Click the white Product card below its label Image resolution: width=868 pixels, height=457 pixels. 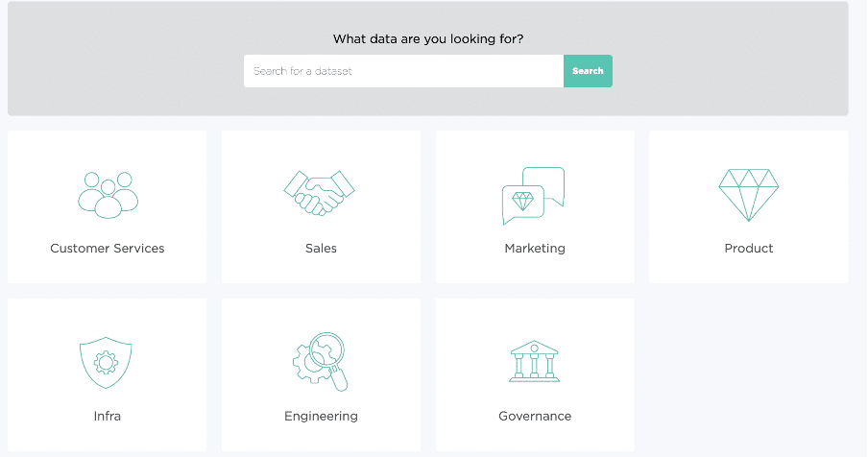[x=749, y=269]
